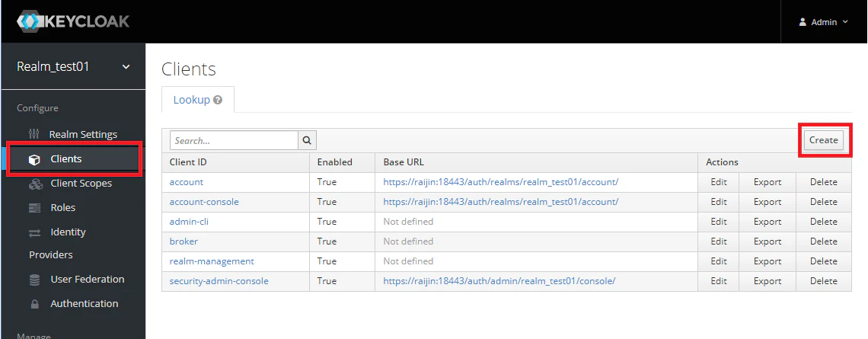Open Authentication in sidebar
Viewport: 868px width, 339px height.
pyautogui.click(x=85, y=303)
